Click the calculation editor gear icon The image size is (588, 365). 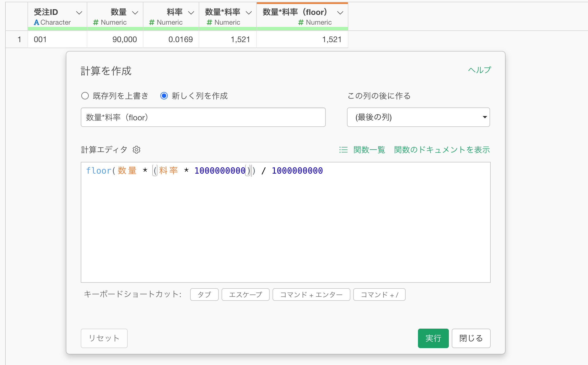coord(137,150)
